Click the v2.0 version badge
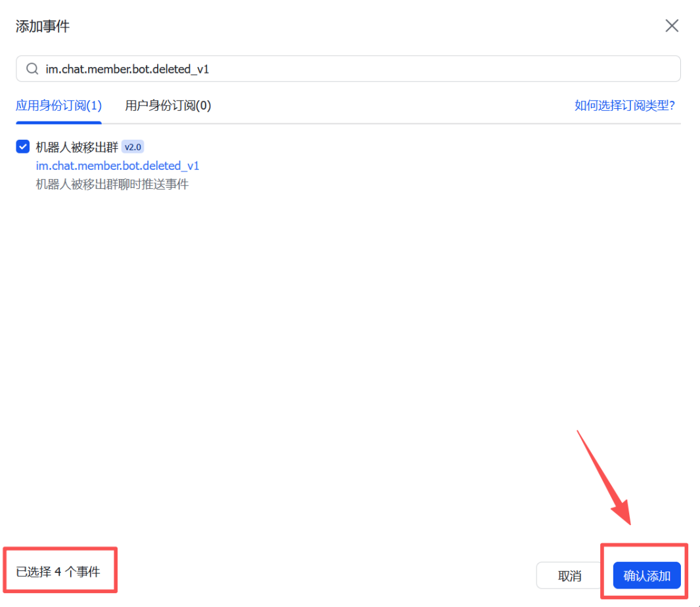700x607 pixels. (133, 147)
